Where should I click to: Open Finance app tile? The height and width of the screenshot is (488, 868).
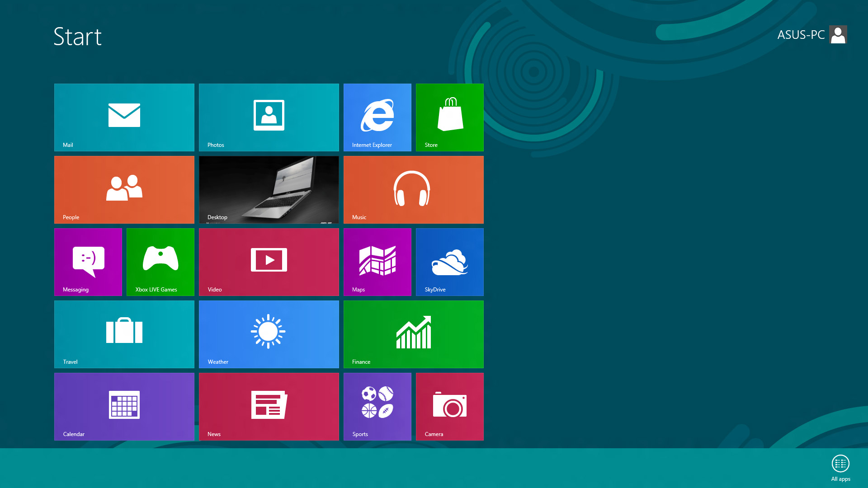click(414, 334)
